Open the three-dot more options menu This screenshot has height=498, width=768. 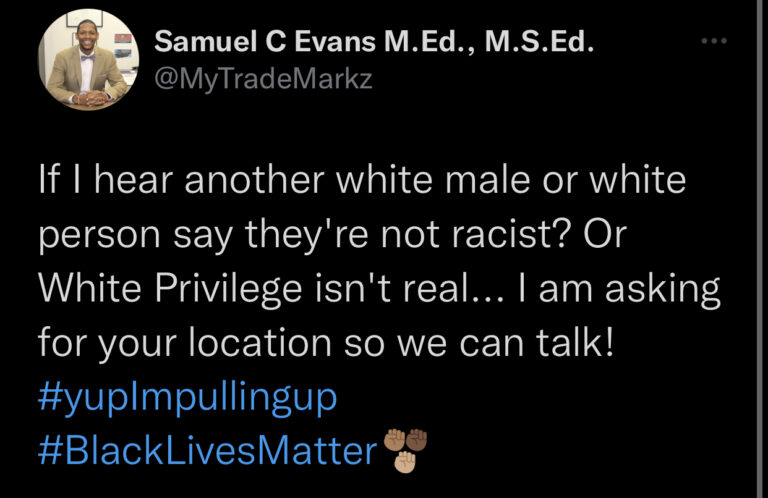pyautogui.click(x=714, y=41)
